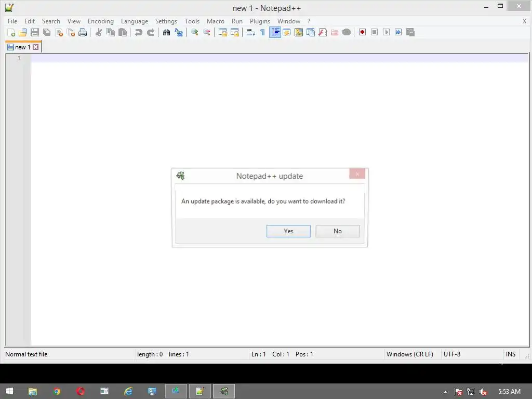Open the ? help menu

tap(309, 21)
